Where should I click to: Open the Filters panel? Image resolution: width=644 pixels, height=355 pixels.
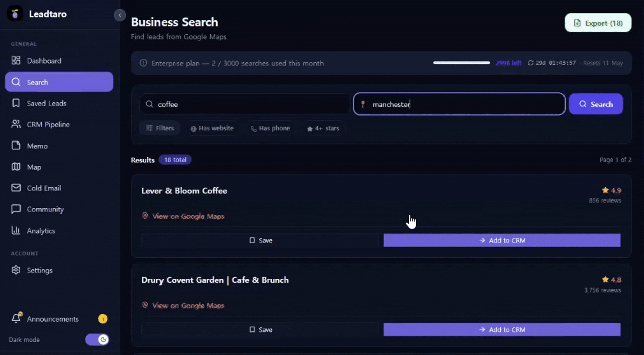pyautogui.click(x=159, y=128)
